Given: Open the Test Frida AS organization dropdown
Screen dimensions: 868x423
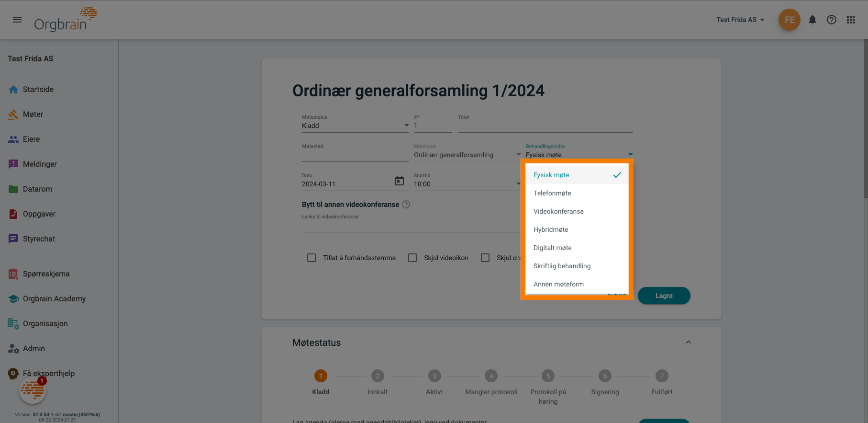Looking at the screenshot, I should (x=740, y=20).
